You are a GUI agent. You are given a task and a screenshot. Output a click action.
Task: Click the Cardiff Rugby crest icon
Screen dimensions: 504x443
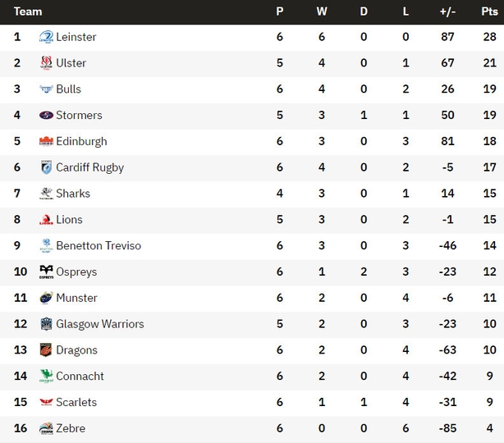(x=46, y=167)
